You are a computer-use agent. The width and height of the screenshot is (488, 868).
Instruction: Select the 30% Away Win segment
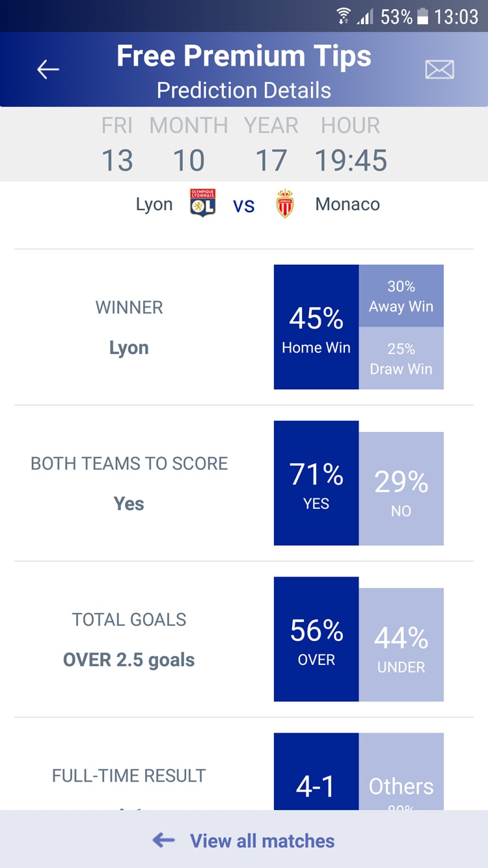coord(401,295)
